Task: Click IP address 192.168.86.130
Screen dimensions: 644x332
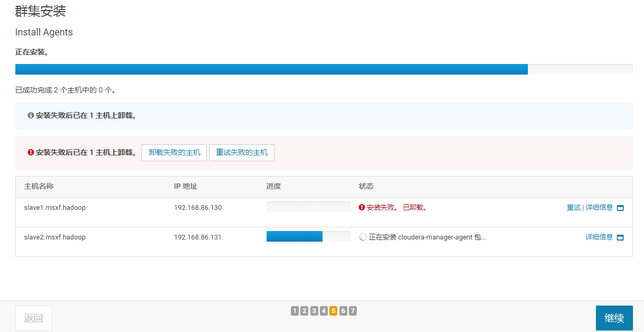Action: [x=198, y=208]
